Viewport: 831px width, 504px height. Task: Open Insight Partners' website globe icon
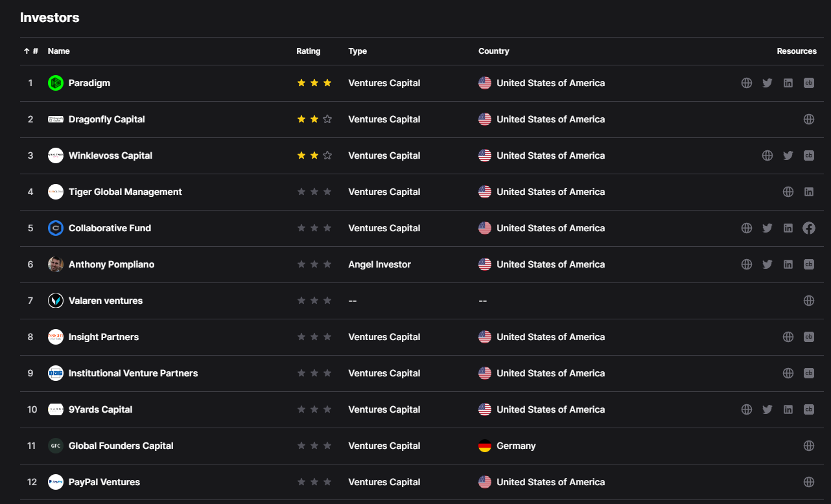pos(788,337)
